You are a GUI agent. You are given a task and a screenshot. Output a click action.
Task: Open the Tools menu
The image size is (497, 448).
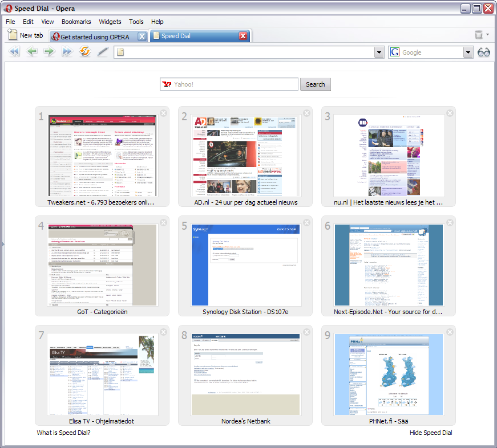click(136, 22)
